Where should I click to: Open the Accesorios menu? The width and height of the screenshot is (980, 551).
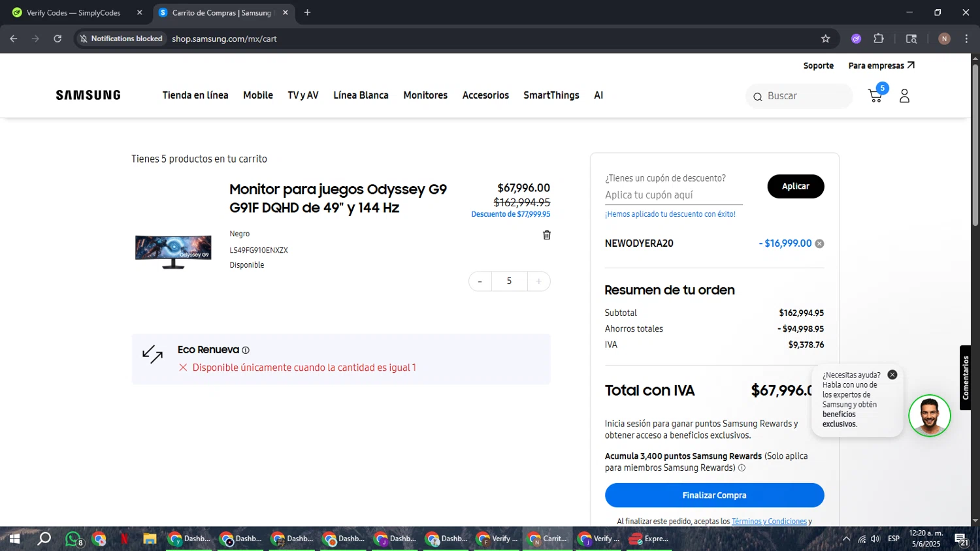coord(485,95)
